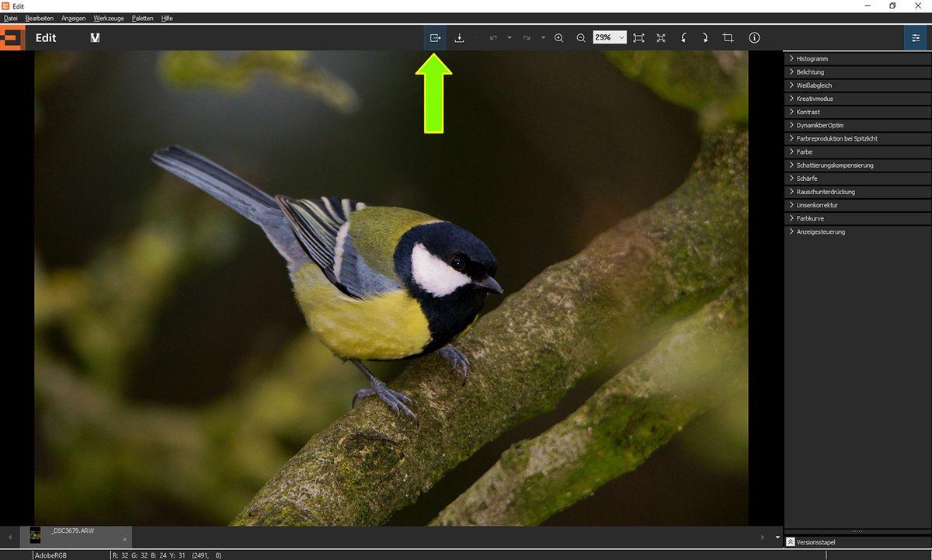
Task: Rotate image clockwise with right rotate icon
Action: pos(704,38)
